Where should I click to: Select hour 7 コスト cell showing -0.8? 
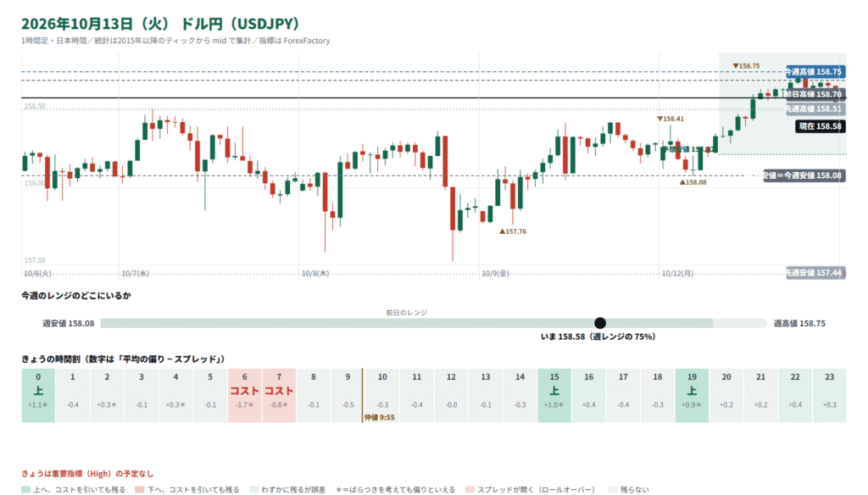click(x=279, y=395)
